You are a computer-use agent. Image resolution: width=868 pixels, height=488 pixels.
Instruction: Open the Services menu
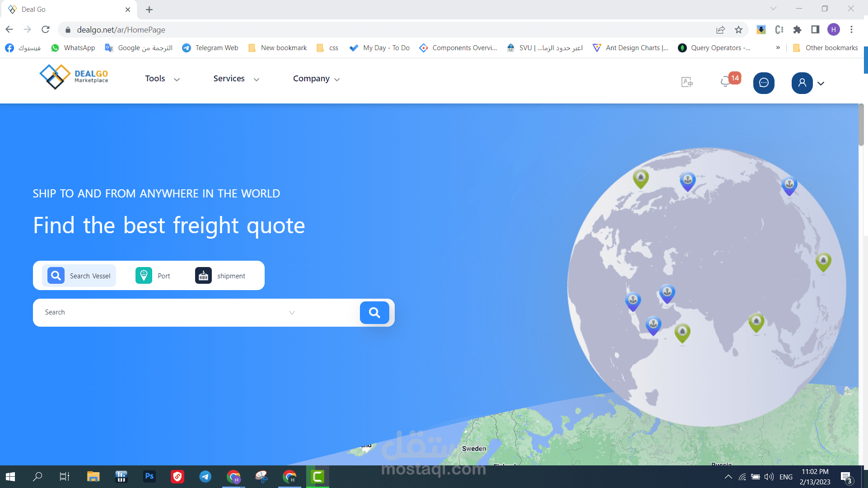point(236,79)
